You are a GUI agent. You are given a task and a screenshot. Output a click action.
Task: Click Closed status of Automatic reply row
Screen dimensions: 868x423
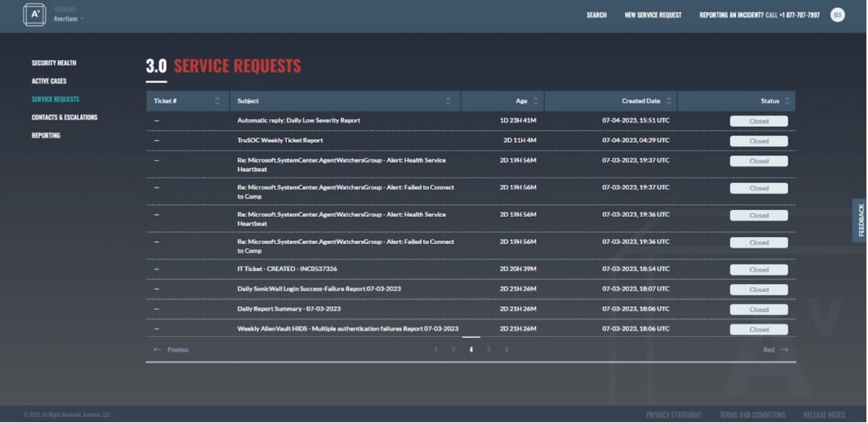(x=759, y=121)
